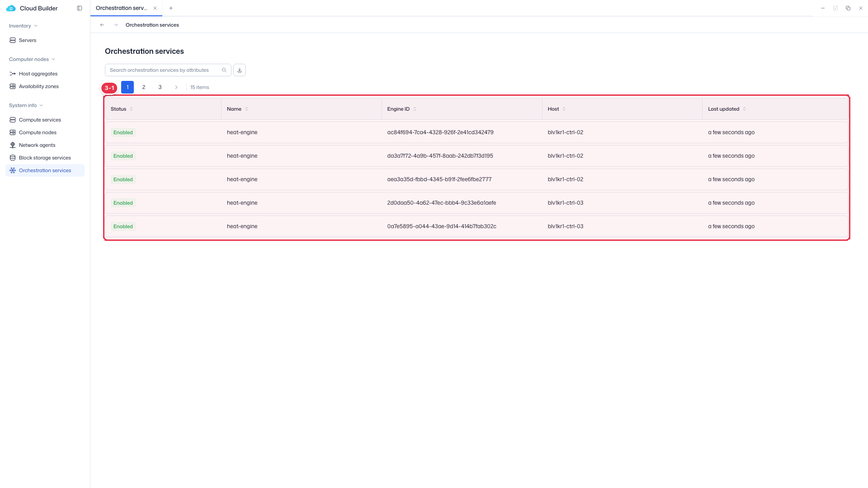
Task: Select engine ID ac84f694-7ca4-4328-926f-2e41cd342479
Action: point(440,132)
